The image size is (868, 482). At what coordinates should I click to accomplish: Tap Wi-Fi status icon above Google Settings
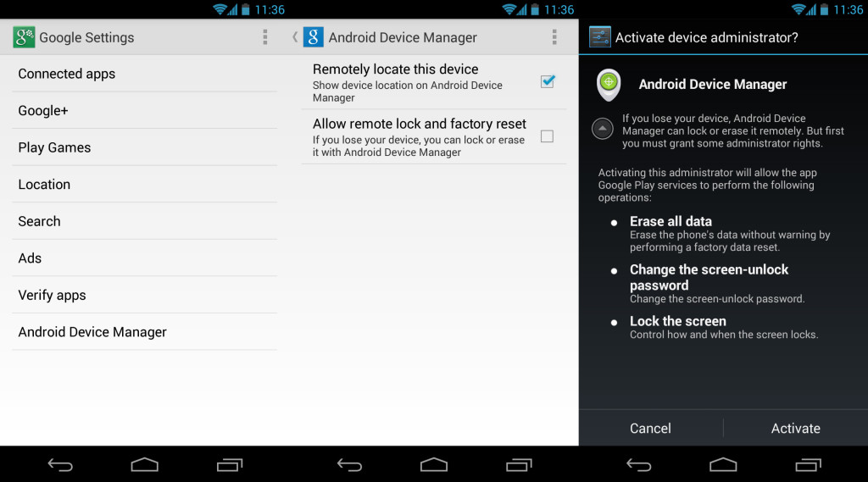220,9
